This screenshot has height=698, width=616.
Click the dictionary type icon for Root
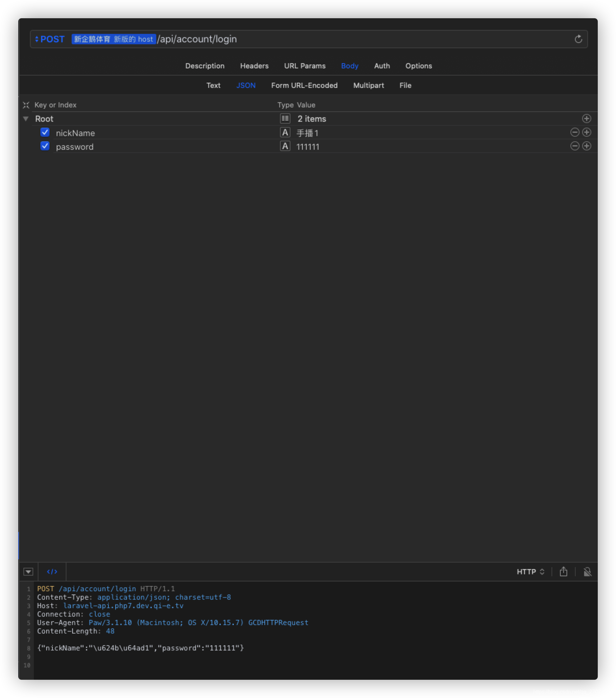285,119
